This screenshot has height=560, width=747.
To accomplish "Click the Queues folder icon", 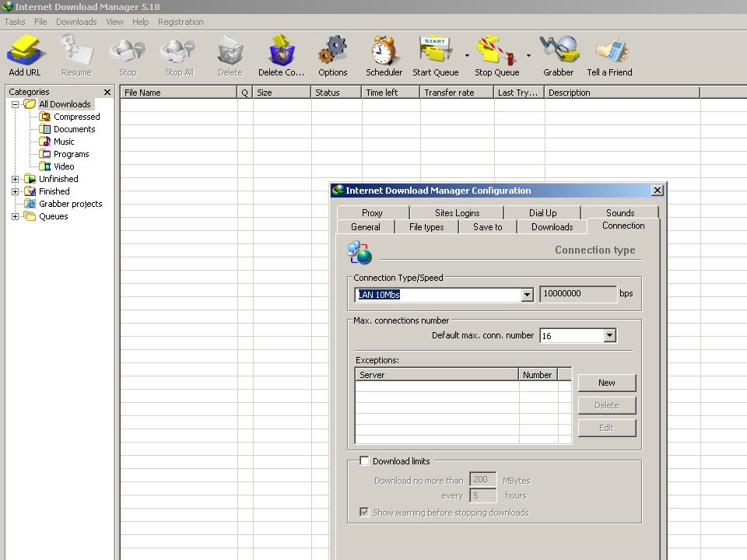I will [x=30, y=216].
